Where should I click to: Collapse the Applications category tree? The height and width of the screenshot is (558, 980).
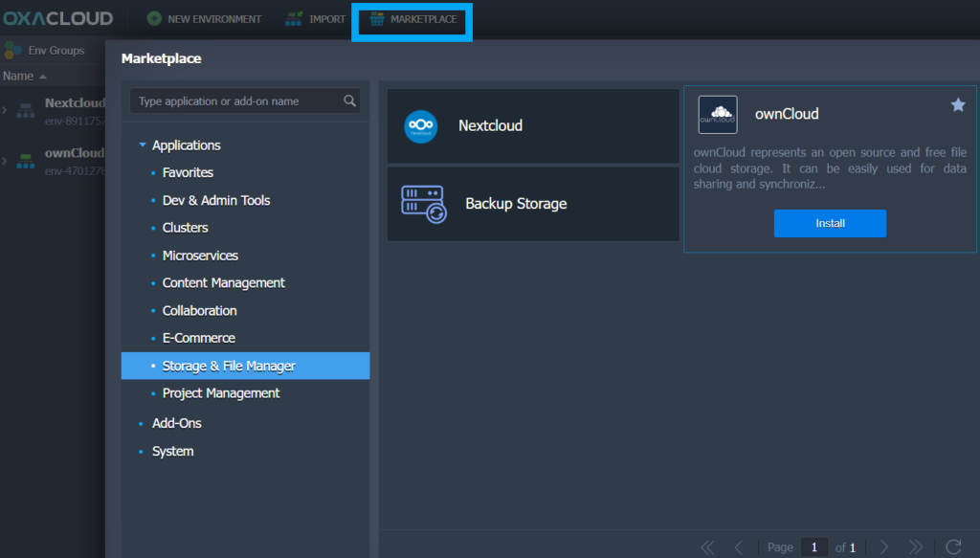coord(143,145)
